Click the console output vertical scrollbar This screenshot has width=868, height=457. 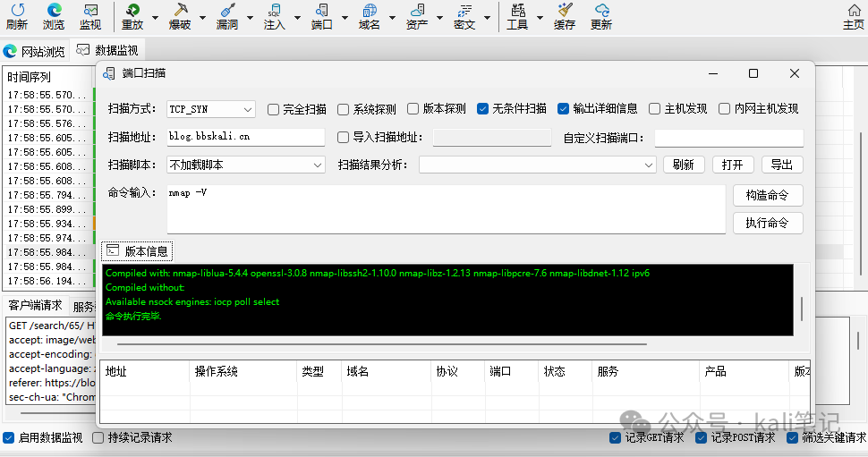click(x=802, y=309)
